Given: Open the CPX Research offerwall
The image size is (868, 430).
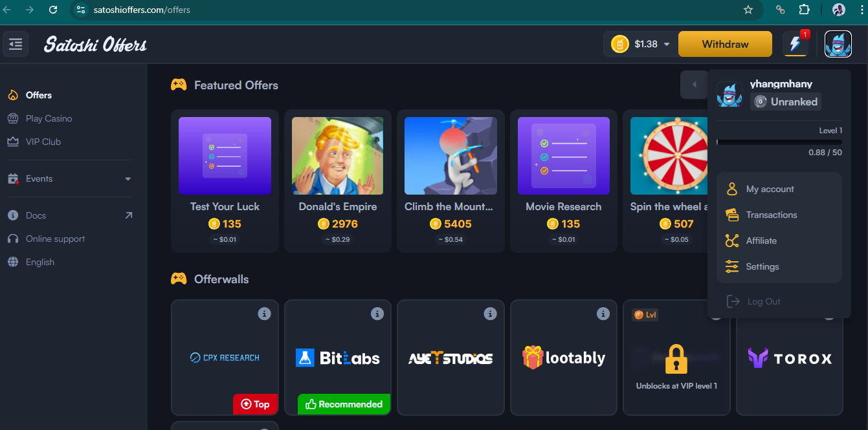Looking at the screenshot, I should 225,358.
